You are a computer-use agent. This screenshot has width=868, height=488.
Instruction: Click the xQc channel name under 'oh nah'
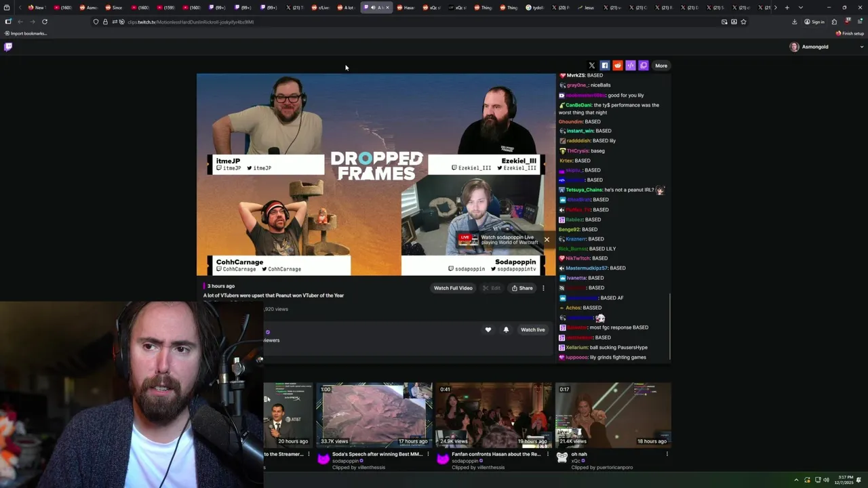click(576, 461)
